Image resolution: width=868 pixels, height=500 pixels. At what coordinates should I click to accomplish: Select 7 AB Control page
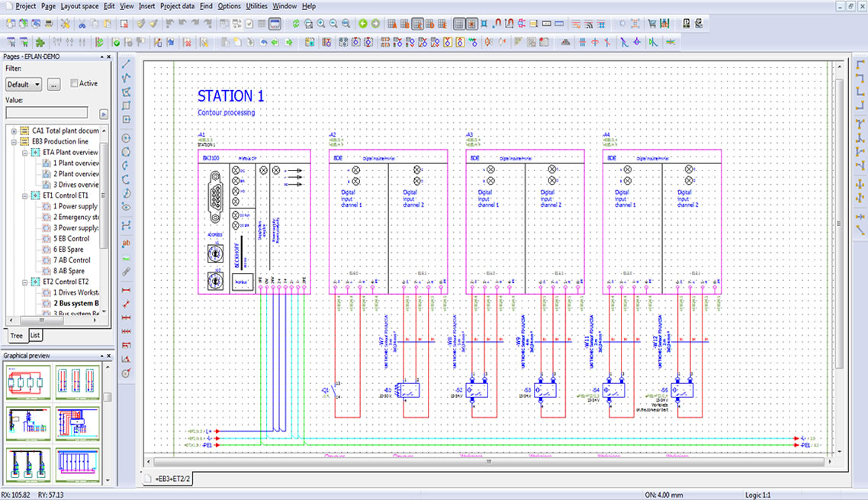pyautogui.click(x=72, y=260)
